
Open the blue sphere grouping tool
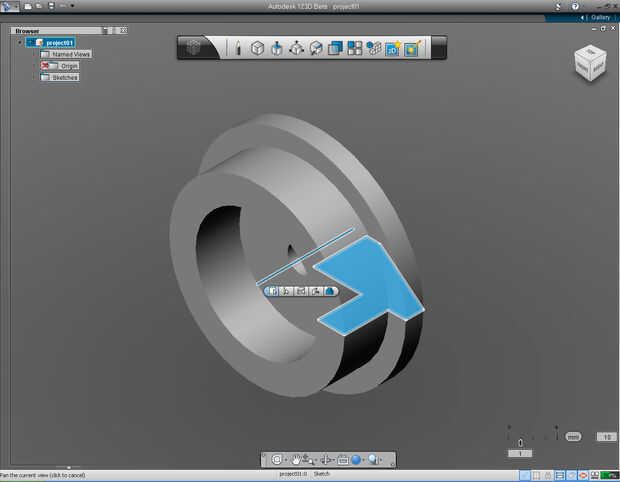point(374,48)
